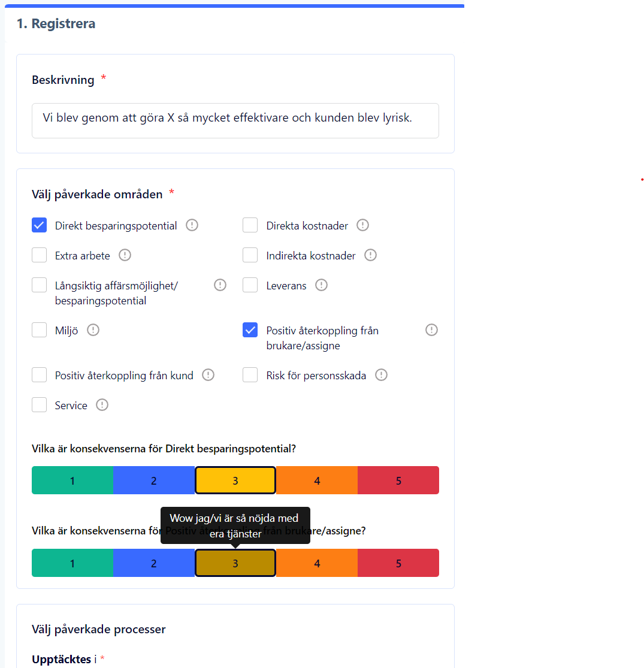This screenshot has width=644, height=668.
Task: Click info icon next to Indirekta kostnader
Action: (x=370, y=255)
